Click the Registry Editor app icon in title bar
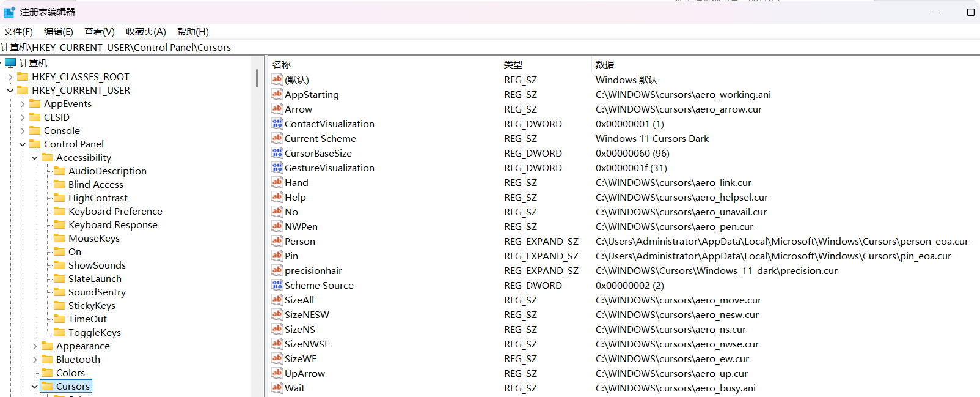Viewport: 980px width, 397px height. pyautogui.click(x=9, y=12)
